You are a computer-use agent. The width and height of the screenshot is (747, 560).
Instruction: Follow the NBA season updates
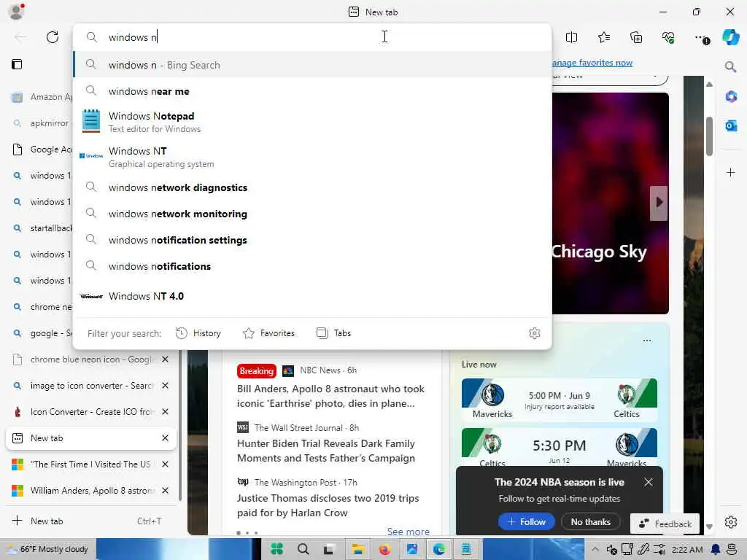coord(527,522)
